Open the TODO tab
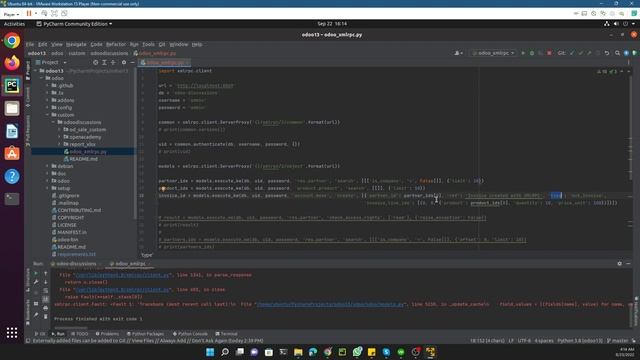This screenshot has width=640, height=360. pos(80,334)
